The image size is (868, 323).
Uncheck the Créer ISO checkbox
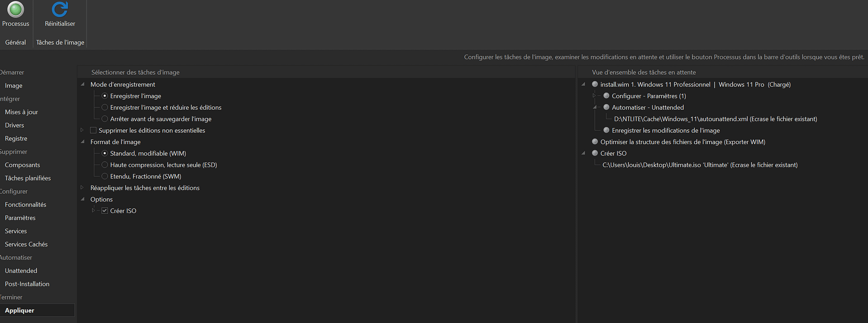(105, 211)
